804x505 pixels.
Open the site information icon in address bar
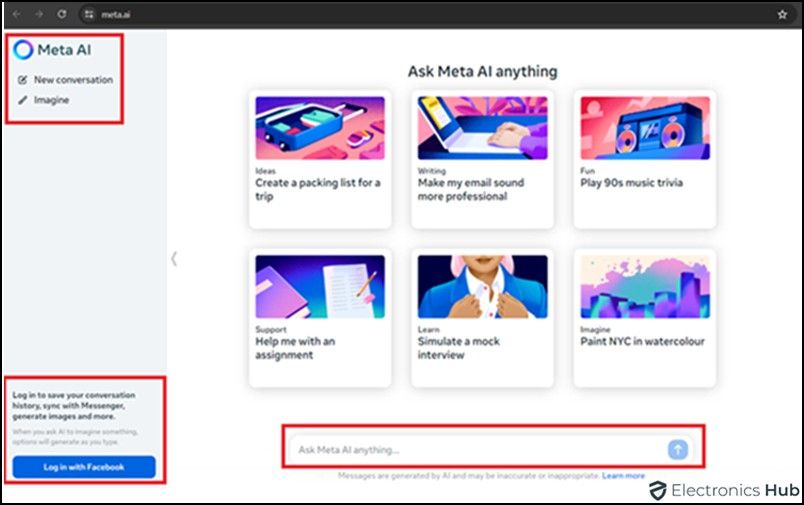tap(88, 15)
